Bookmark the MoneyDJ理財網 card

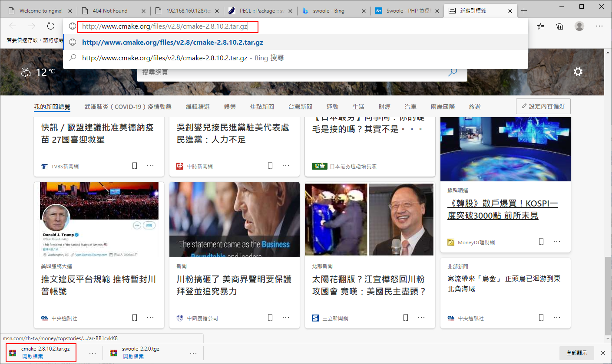click(541, 242)
